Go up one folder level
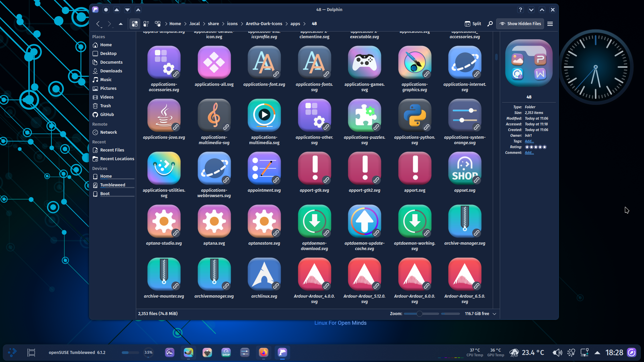 (x=121, y=24)
